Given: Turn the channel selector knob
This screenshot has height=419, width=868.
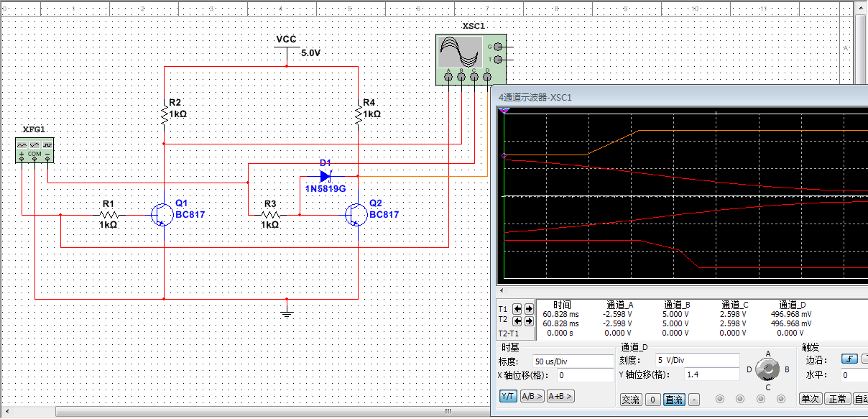Looking at the screenshot, I should coord(768,369).
